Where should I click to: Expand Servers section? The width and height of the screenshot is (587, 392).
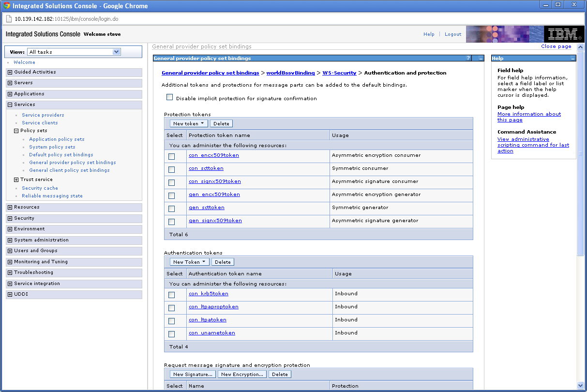pos(10,83)
